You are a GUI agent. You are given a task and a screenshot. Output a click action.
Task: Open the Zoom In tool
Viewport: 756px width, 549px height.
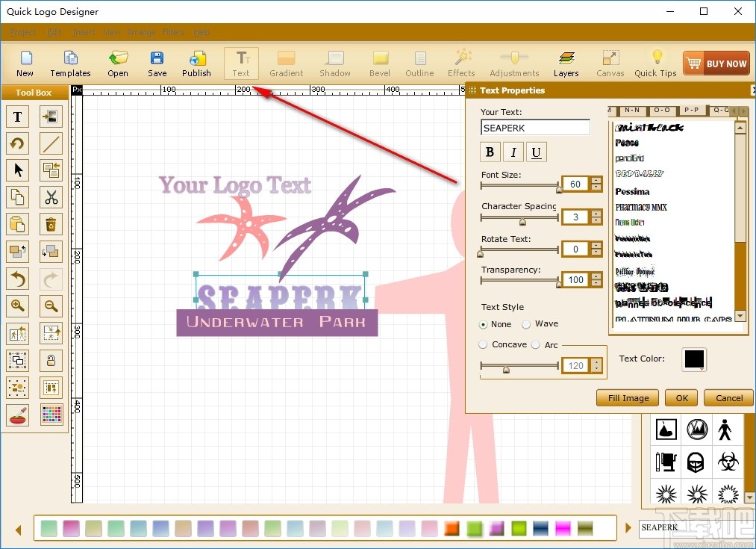coord(17,306)
